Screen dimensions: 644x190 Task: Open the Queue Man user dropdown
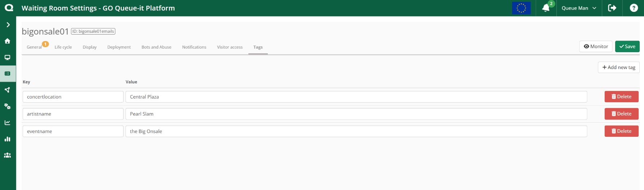(x=579, y=8)
